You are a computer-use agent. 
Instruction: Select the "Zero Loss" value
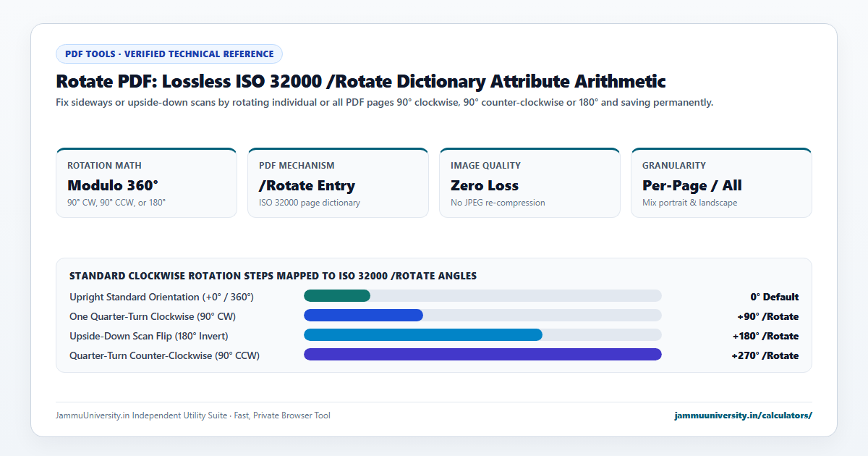click(x=485, y=185)
